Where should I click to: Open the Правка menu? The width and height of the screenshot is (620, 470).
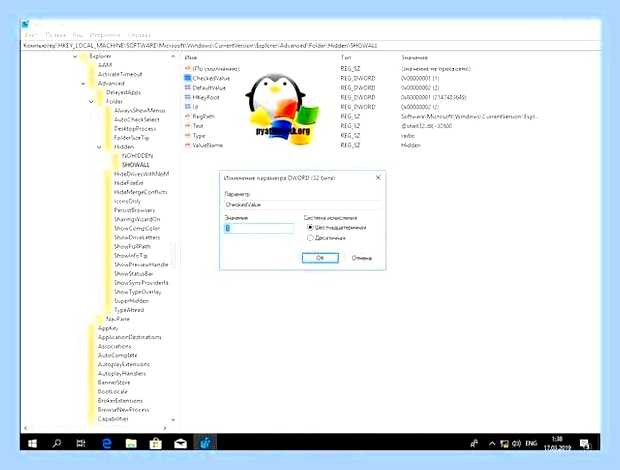point(55,35)
